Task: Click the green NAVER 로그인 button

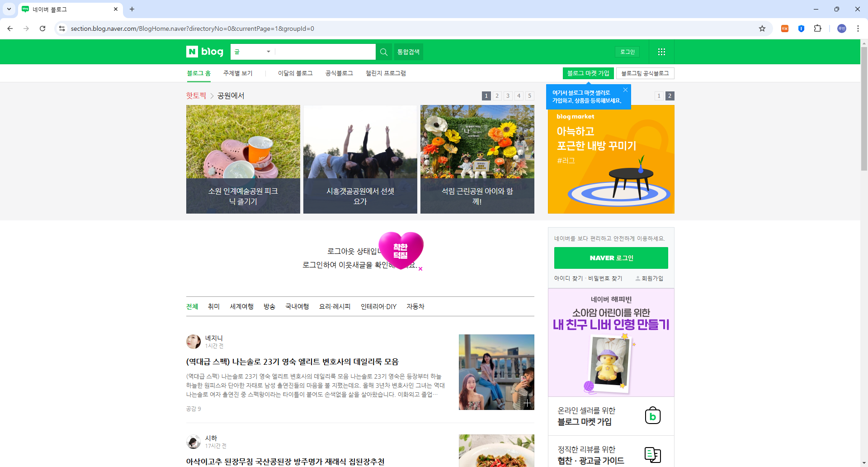Action: pos(611,258)
